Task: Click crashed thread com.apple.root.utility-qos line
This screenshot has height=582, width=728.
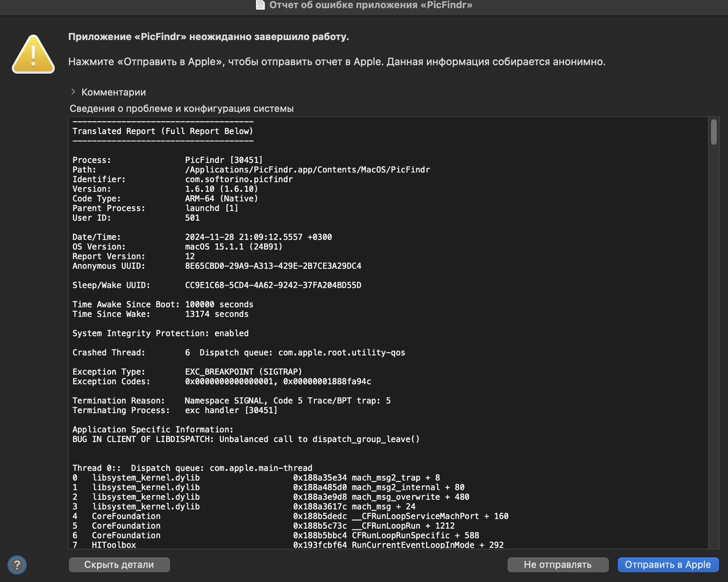Action: point(239,352)
